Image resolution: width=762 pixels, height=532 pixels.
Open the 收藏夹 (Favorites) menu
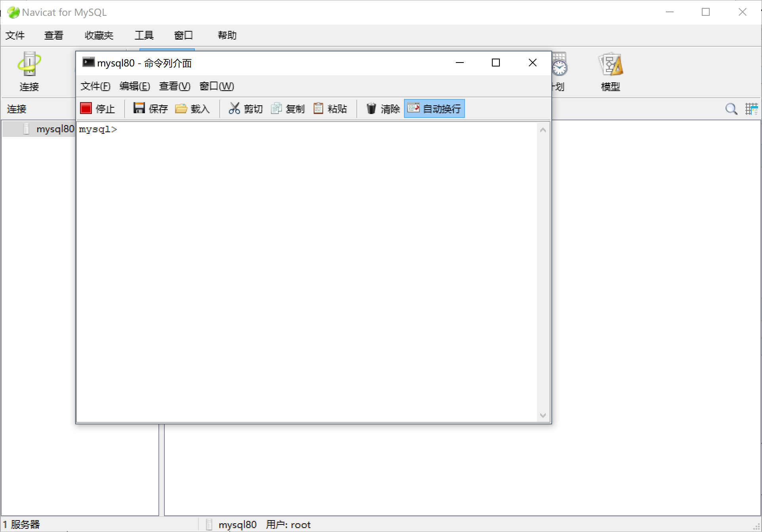[x=99, y=35]
